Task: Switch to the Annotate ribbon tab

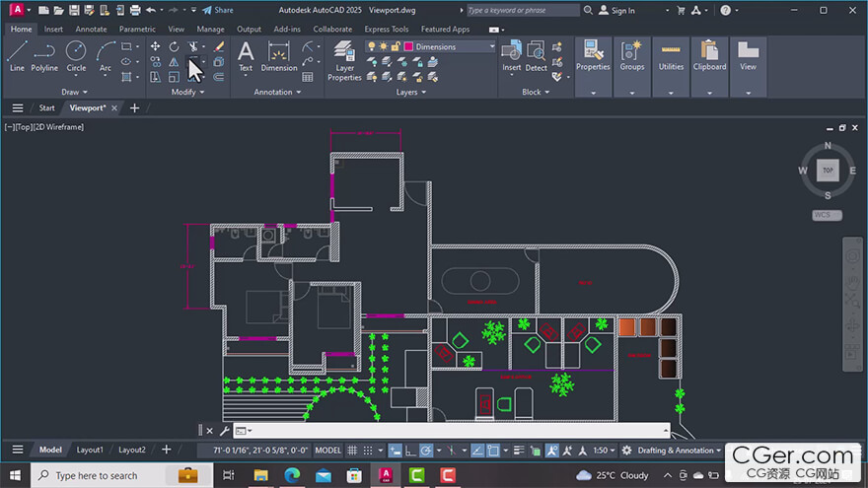Action: pos(91,29)
